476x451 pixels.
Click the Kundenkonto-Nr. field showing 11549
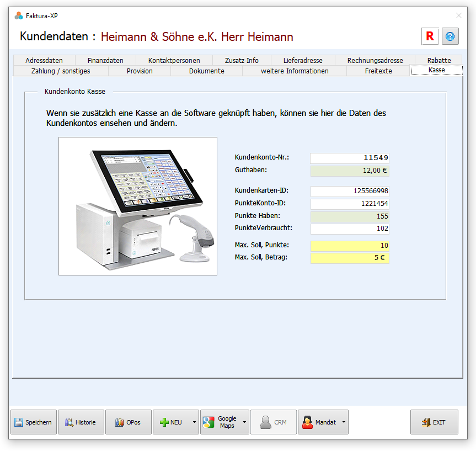click(x=350, y=158)
